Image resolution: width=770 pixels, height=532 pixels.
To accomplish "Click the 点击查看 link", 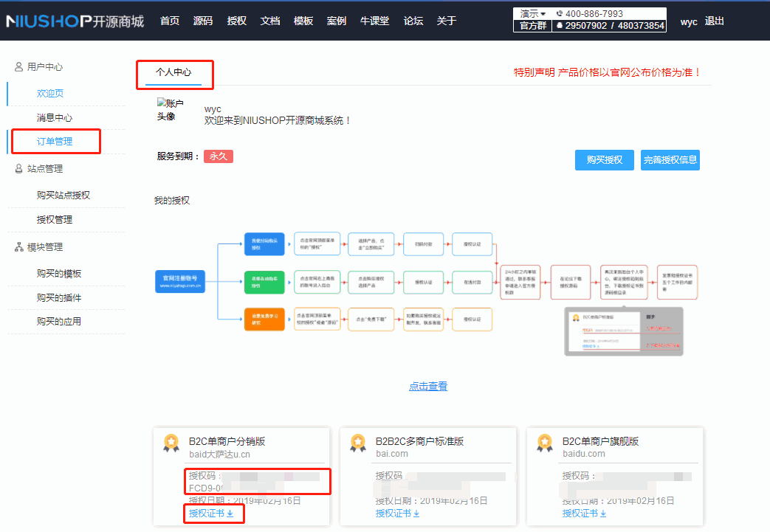I will point(427,387).
